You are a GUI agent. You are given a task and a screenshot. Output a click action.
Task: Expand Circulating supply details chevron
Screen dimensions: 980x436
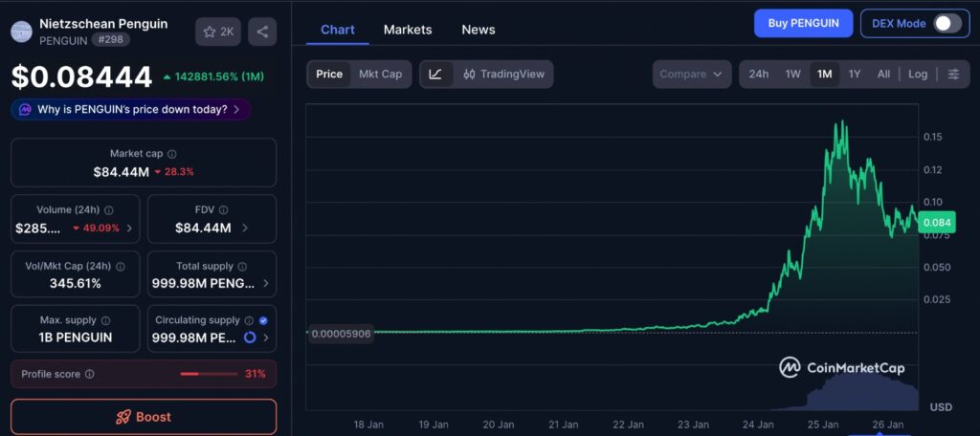tap(266, 338)
